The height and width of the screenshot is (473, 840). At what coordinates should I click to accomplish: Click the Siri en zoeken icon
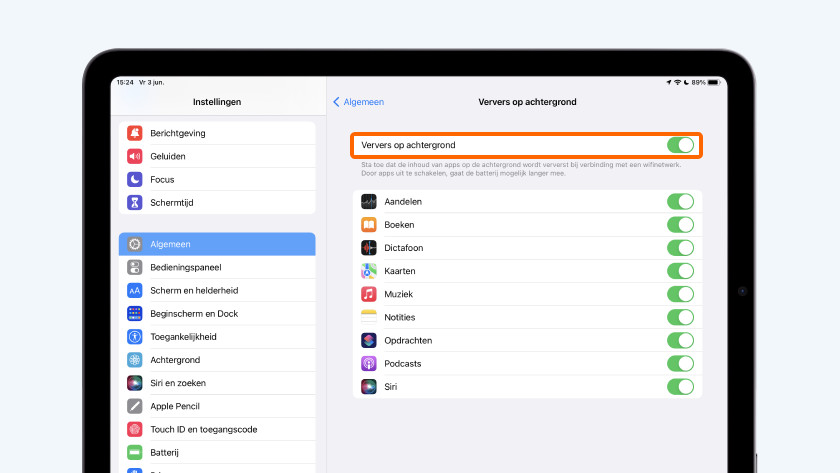click(x=134, y=382)
